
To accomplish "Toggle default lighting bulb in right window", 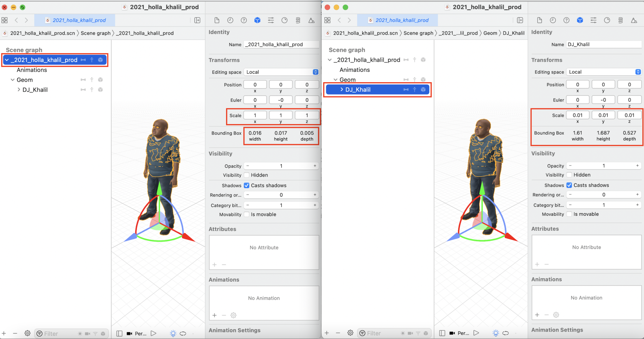I will click(x=496, y=333).
